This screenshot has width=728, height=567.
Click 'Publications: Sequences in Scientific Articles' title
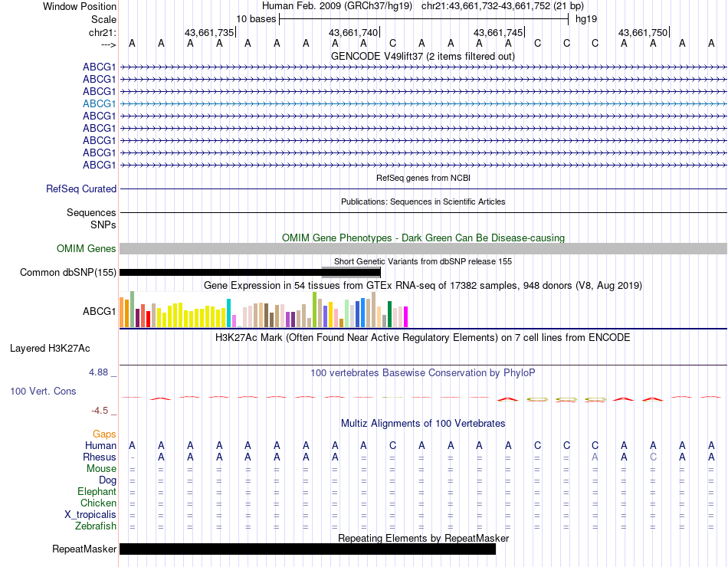[423, 202]
